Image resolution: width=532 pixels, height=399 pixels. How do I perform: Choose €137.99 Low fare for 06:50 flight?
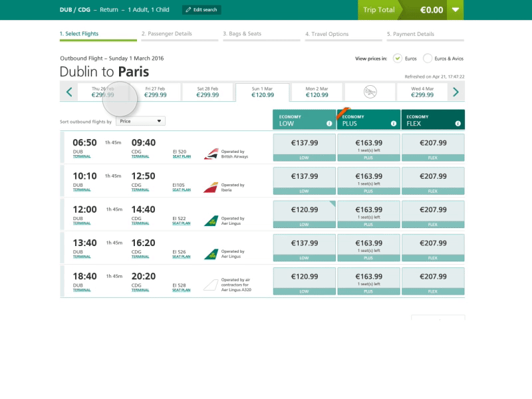point(305,148)
